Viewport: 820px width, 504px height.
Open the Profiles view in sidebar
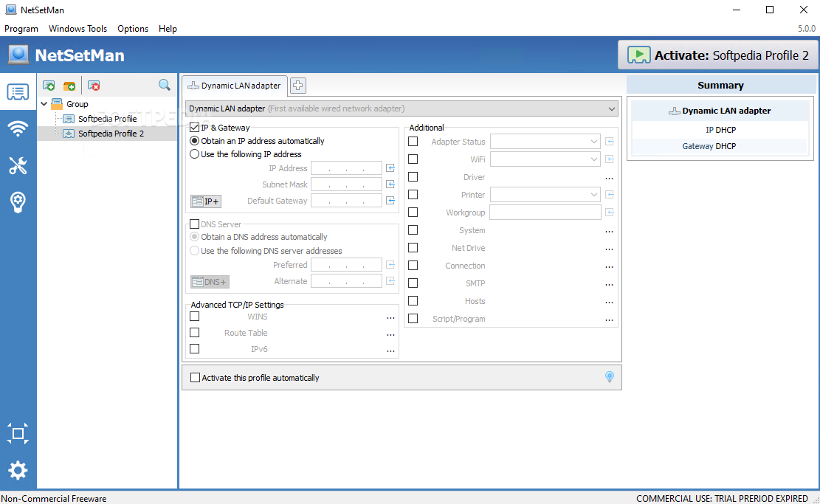(x=18, y=92)
